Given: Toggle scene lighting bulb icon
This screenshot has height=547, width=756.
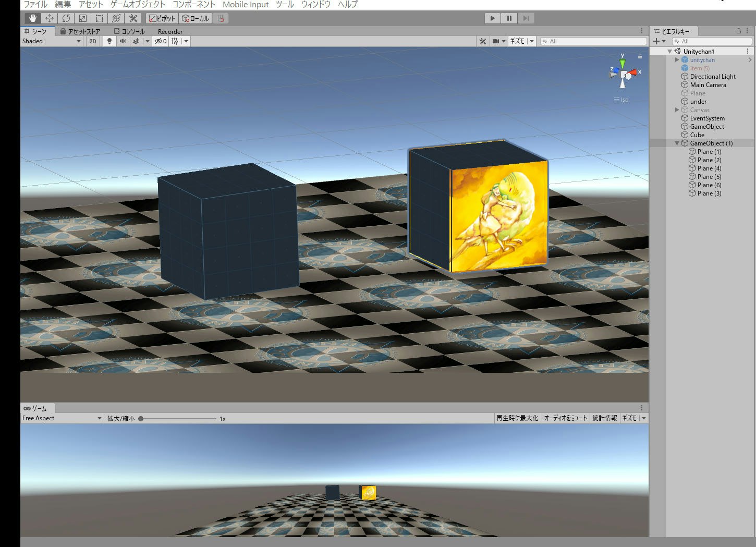Looking at the screenshot, I should (x=109, y=41).
